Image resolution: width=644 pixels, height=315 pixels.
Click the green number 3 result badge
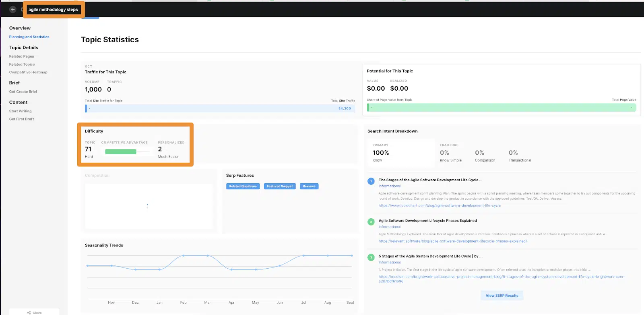(x=371, y=257)
